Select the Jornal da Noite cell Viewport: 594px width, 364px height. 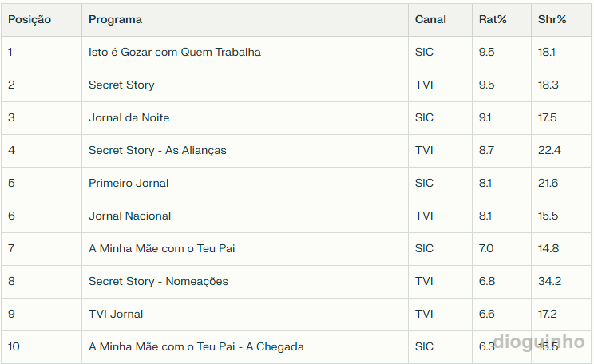[129, 117]
